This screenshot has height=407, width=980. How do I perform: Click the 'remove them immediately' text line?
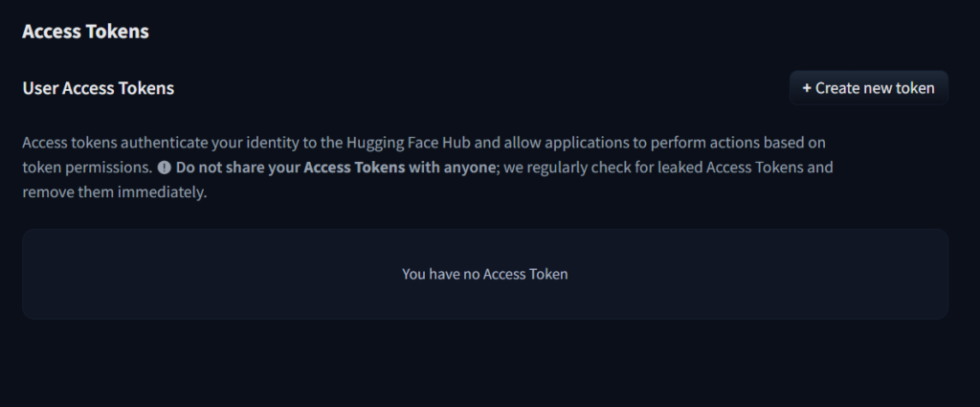pos(115,192)
